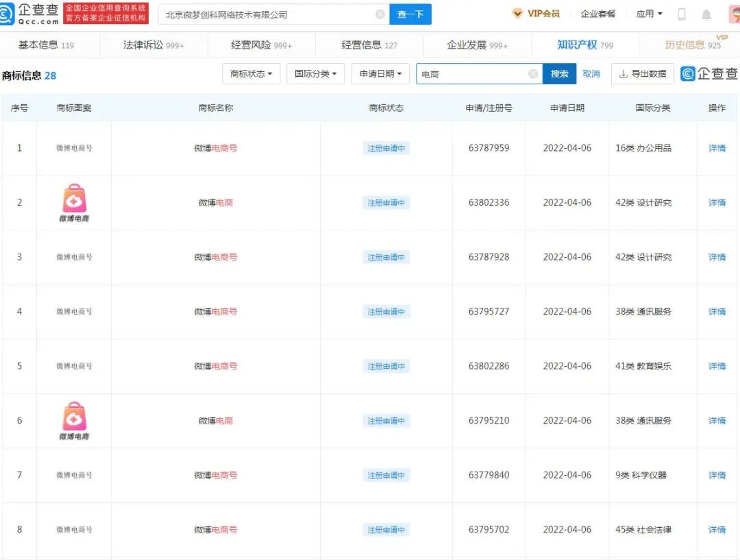This screenshot has width=740, height=560.
Task: Open the notification bell icon
Action: click(708, 14)
